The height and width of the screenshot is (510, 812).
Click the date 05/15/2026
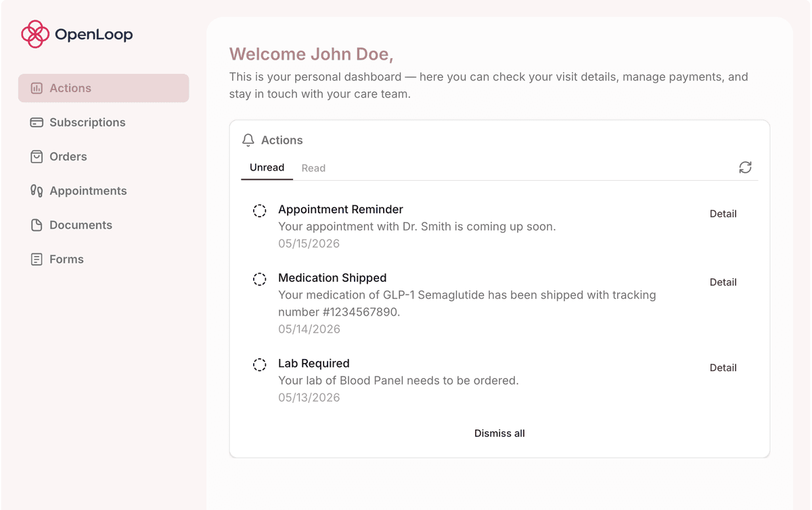[x=309, y=244]
